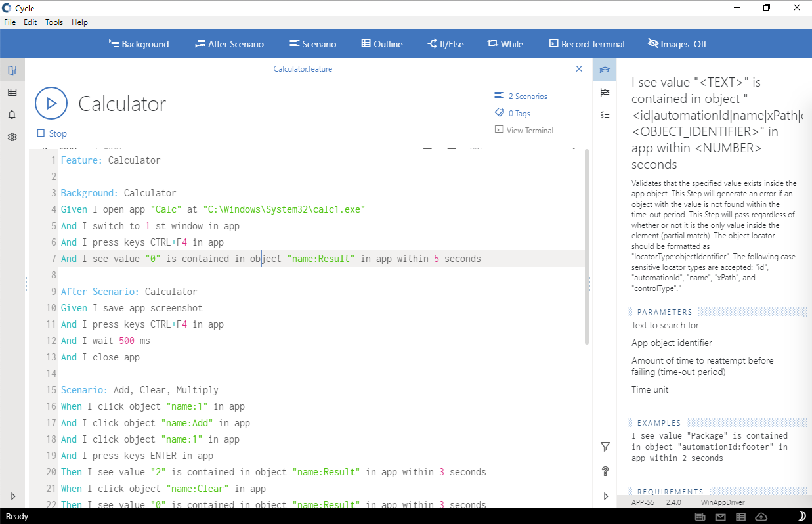Collapse right panel with arrow icon
Viewport: 812px width, 524px height.
click(605, 496)
